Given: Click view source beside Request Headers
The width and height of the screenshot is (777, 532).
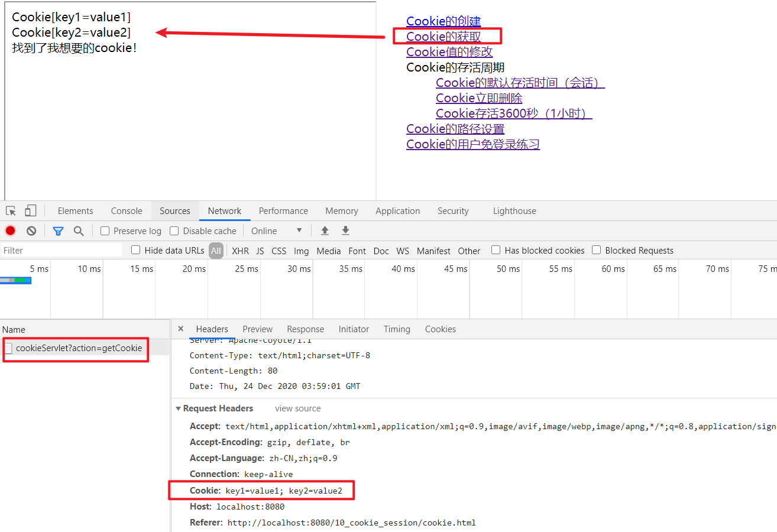Looking at the screenshot, I should click(x=298, y=408).
